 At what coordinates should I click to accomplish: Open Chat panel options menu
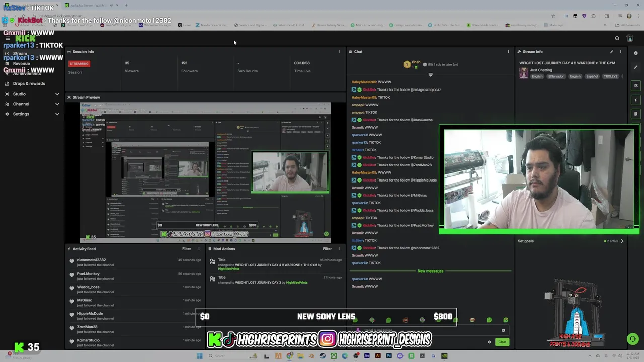tap(508, 52)
